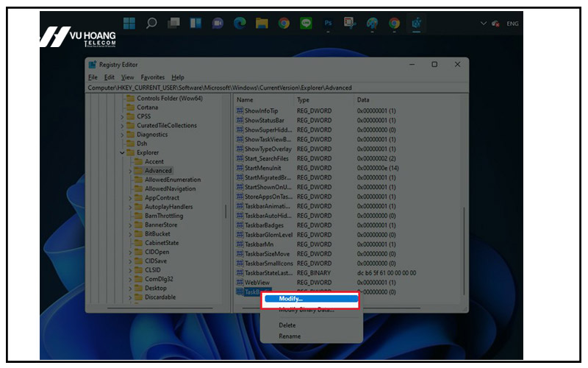The height and width of the screenshot is (368, 588).
Task: Expand the CPSS tree node
Action: 122,117
